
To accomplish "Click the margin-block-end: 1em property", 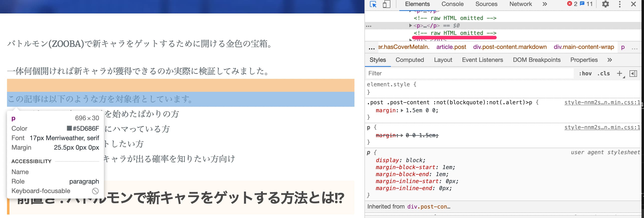I will 412,174.
